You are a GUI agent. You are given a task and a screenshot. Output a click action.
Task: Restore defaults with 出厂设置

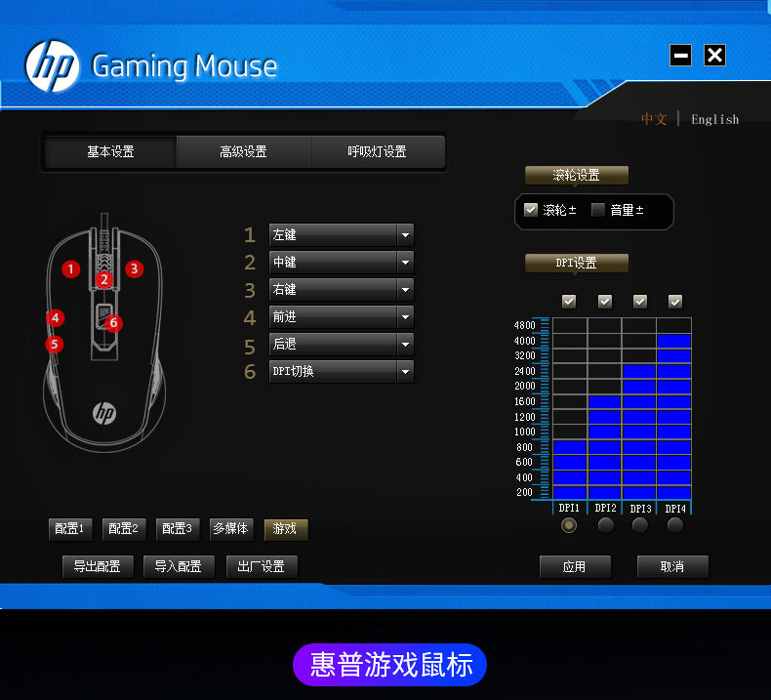(x=262, y=566)
